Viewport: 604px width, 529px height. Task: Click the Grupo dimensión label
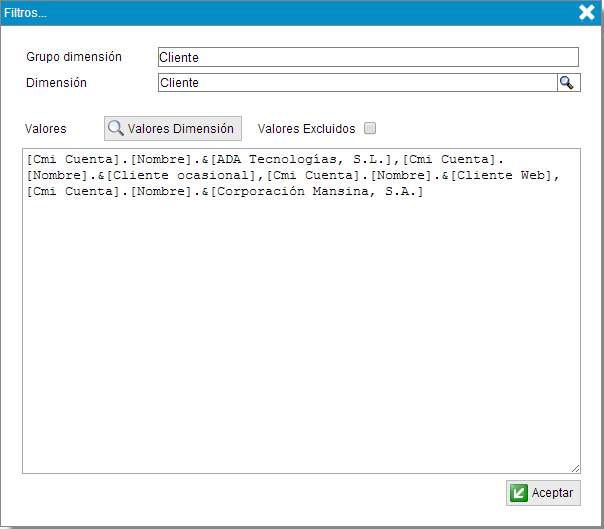point(74,57)
